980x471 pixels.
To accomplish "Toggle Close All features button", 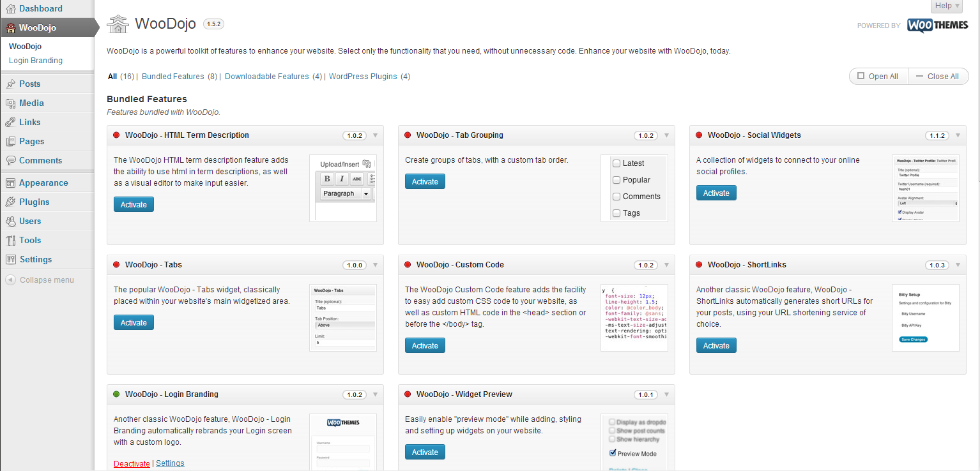I will click(x=937, y=77).
